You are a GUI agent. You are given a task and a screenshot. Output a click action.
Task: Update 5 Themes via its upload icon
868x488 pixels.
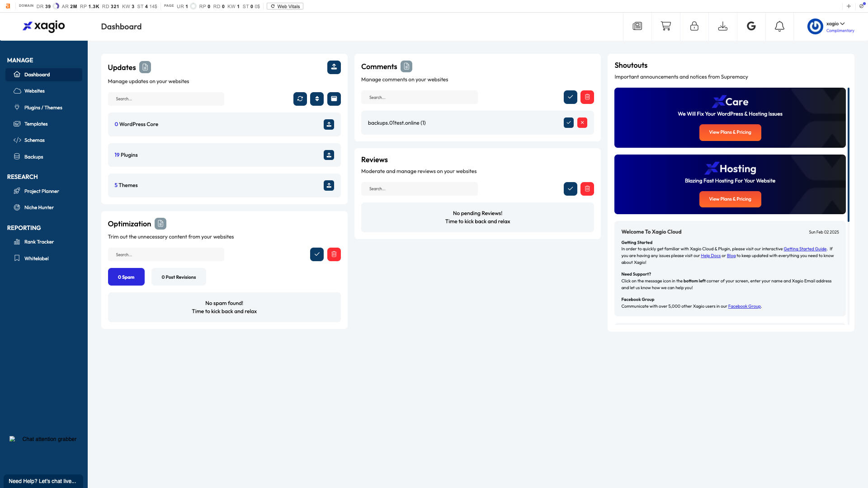329,185
